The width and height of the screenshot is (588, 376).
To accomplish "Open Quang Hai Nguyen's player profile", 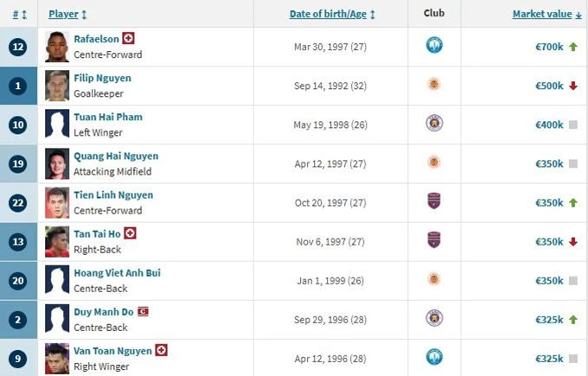I will click(116, 156).
